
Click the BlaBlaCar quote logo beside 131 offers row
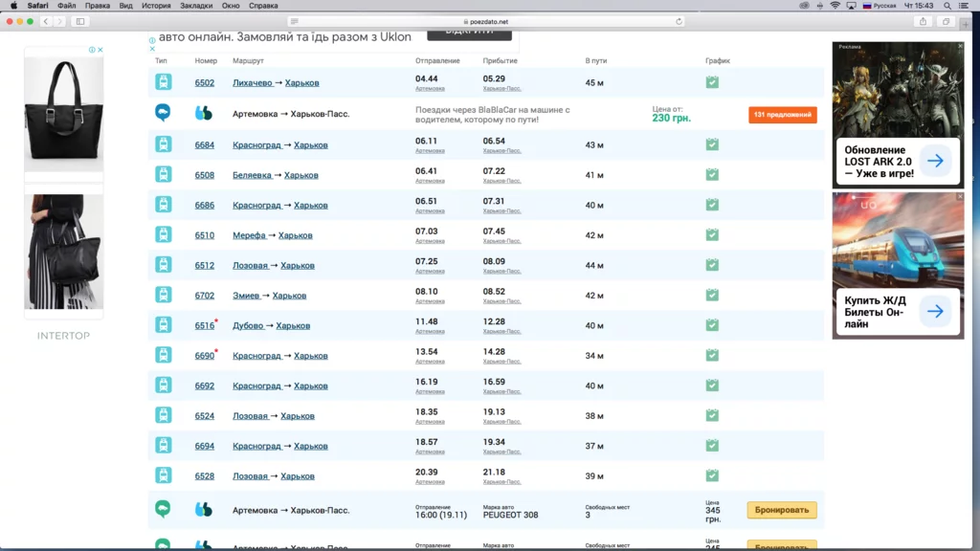203,113
